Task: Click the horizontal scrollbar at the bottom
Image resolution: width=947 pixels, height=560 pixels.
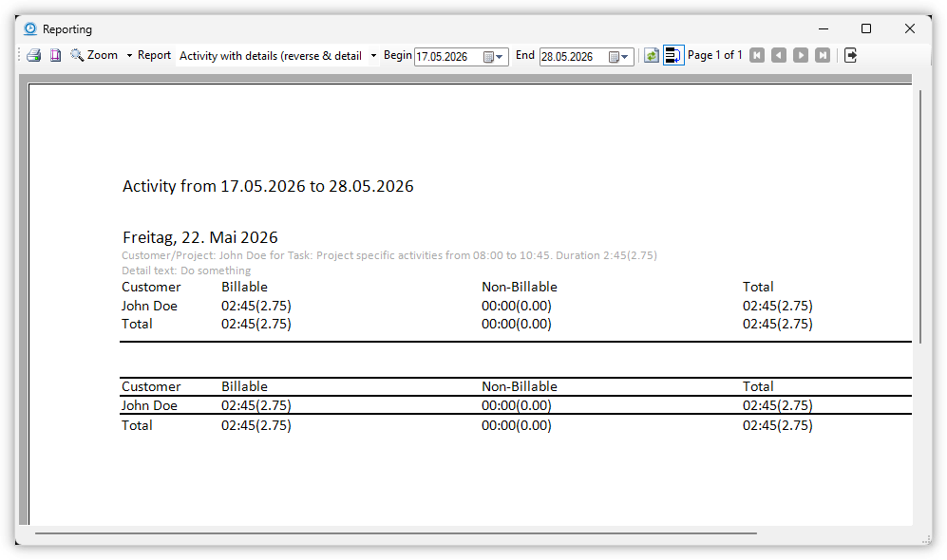Action: (x=395, y=533)
